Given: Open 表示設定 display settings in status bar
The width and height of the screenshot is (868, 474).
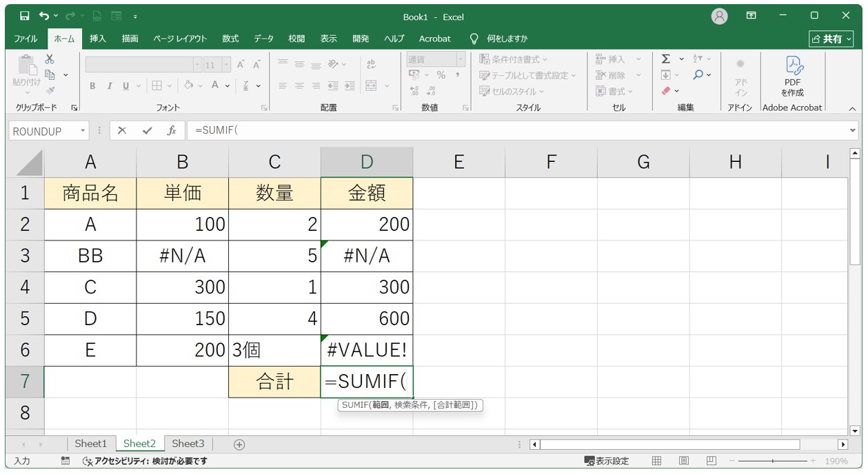Looking at the screenshot, I should pos(607,461).
